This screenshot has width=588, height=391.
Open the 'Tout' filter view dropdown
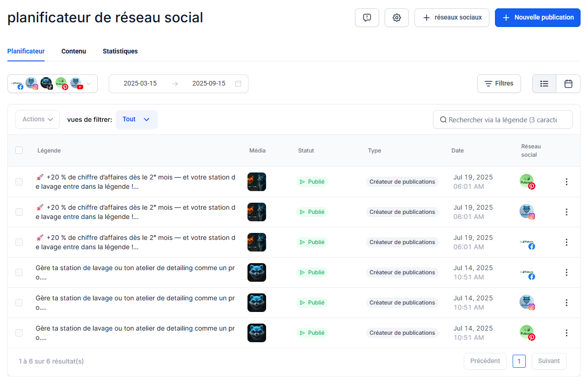[136, 119]
